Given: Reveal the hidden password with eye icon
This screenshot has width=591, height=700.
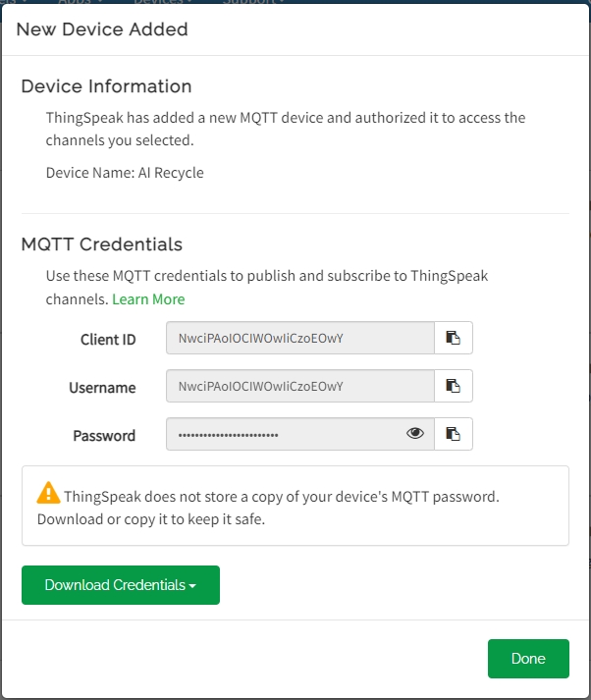Looking at the screenshot, I should pyautogui.click(x=415, y=434).
